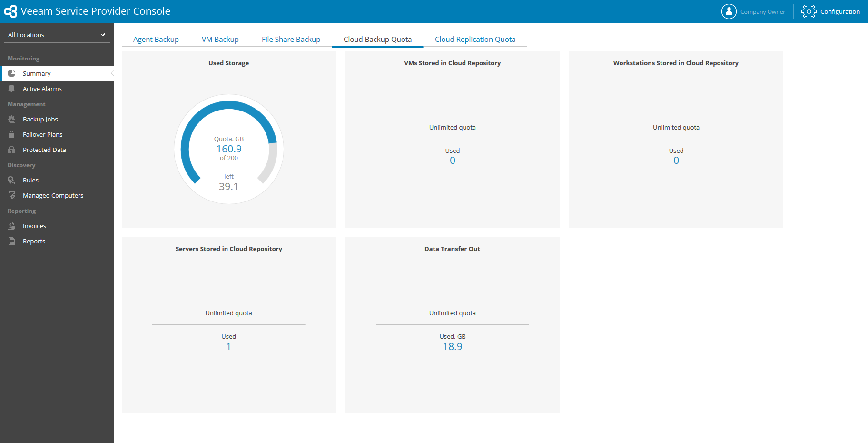The image size is (868, 443).
Task: Click the "of 200" quota text
Action: pos(229,158)
